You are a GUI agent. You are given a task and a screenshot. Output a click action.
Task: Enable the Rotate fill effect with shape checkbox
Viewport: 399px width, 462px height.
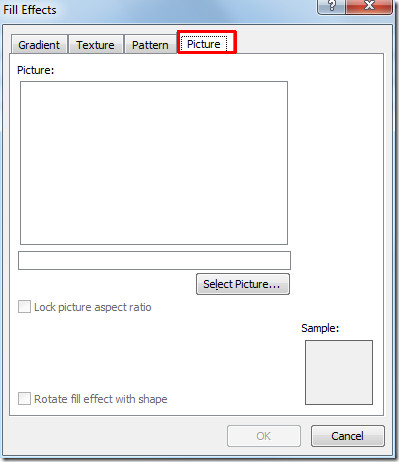24,399
